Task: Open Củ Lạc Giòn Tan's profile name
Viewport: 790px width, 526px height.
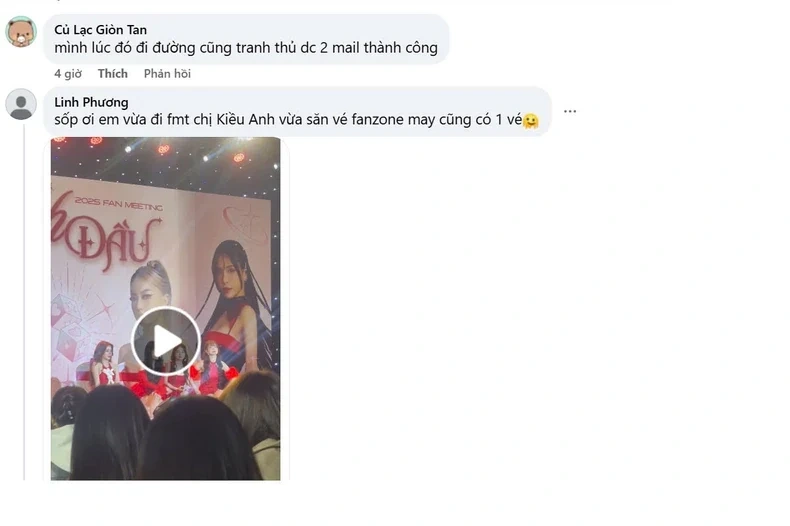Action: tap(100, 30)
